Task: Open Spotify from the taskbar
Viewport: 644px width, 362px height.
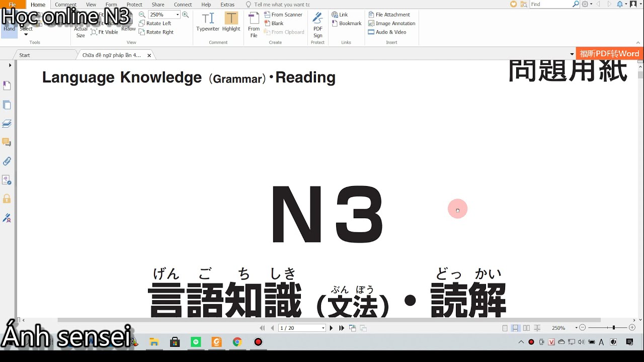Action: (x=196, y=342)
